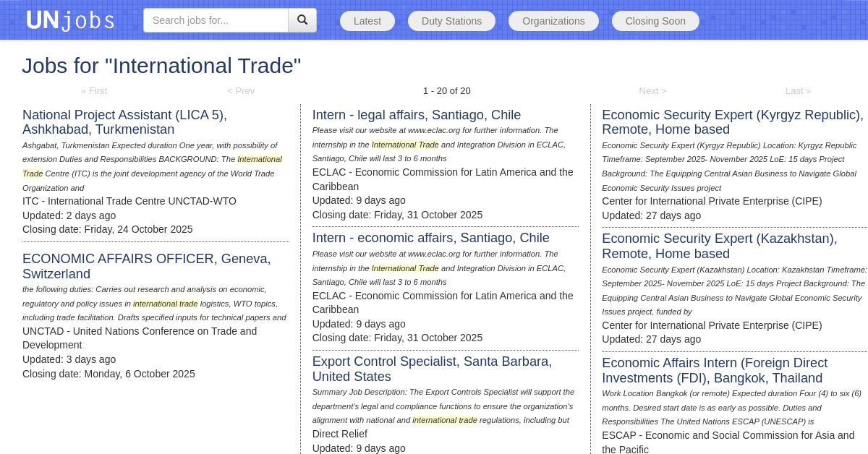
Task: Click the « First pagination link
Action: 94,91
